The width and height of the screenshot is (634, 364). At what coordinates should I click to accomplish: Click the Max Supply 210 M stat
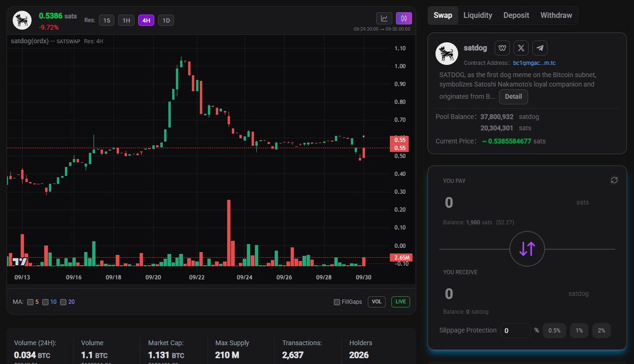232,351
